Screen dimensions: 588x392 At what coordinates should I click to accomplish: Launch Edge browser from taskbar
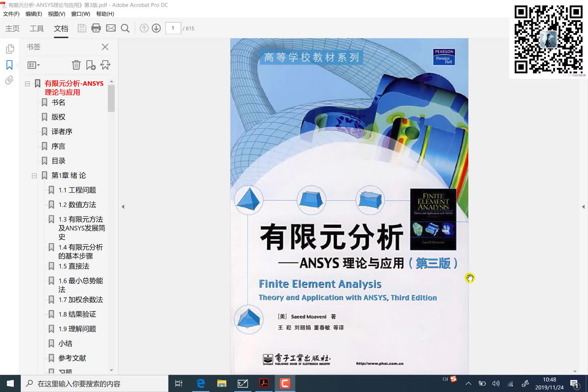(200, 384)
